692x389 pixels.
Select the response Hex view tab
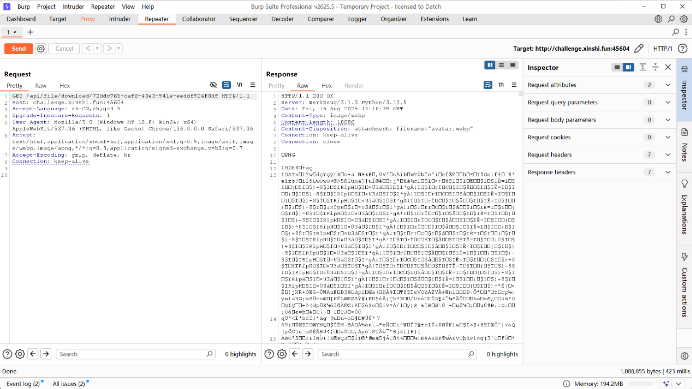pos(327,86)
